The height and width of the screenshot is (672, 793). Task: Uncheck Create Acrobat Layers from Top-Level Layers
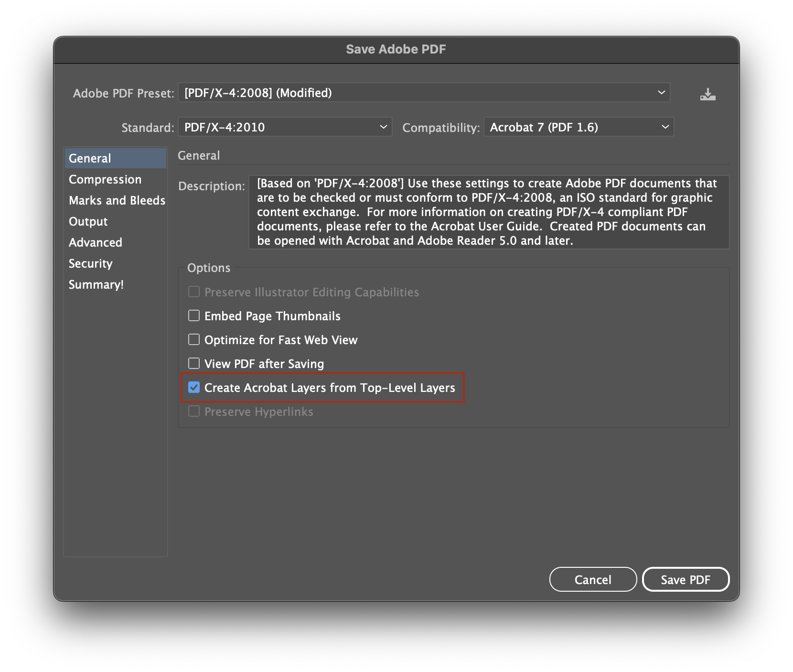point(194,387)
